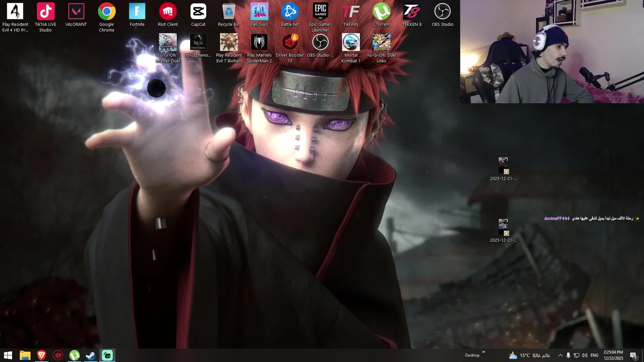The width and height of the screenshot is (644, 362).
Task: Open the VALORANT desktop shortcut
Action: coord(76,15)
